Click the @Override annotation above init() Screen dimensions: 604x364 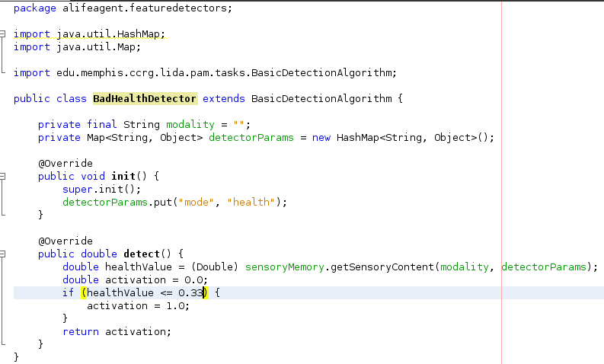coord(66,163)
